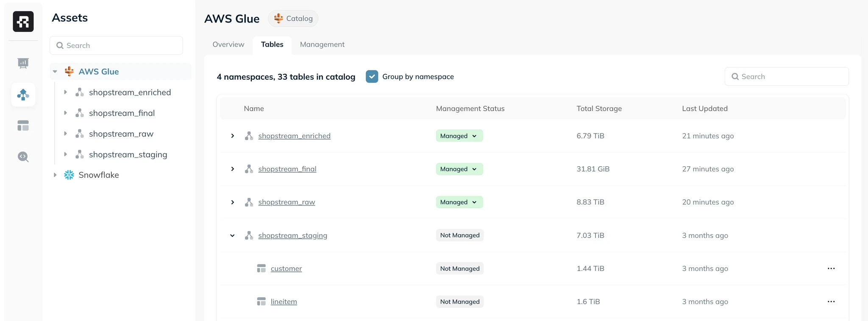Click namespace icon beside shopstream_raw in the tree
Screen dimensions: 868x321
click(80, 134)
